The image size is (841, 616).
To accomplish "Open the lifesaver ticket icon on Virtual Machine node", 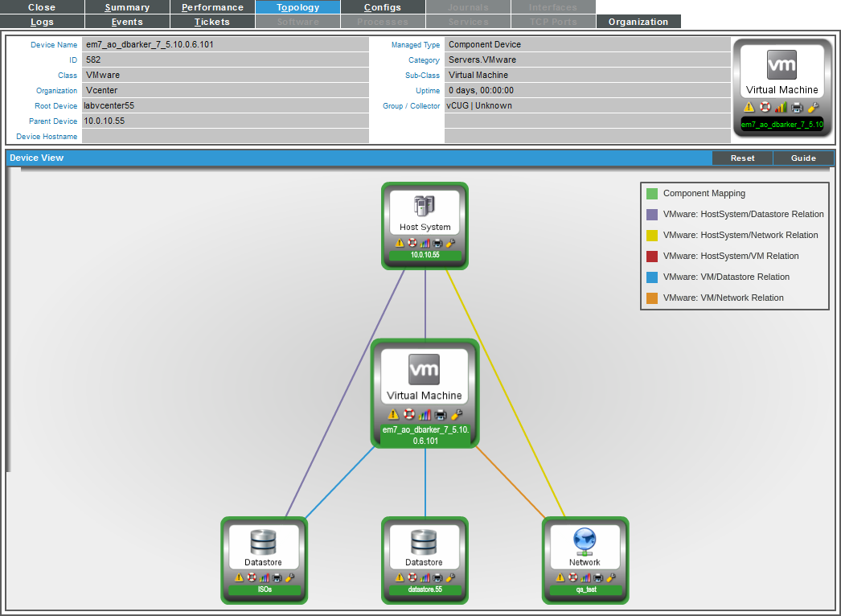I will (409, 414).
